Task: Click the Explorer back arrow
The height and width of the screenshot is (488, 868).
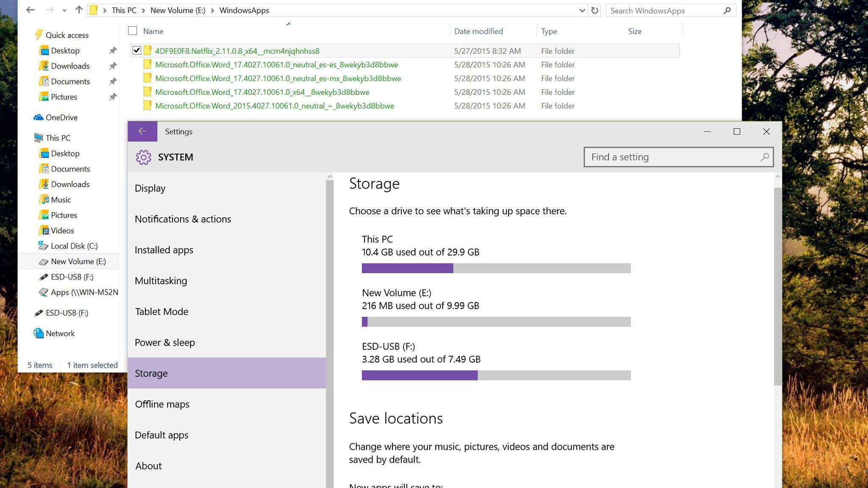Action: pos(30,10)
